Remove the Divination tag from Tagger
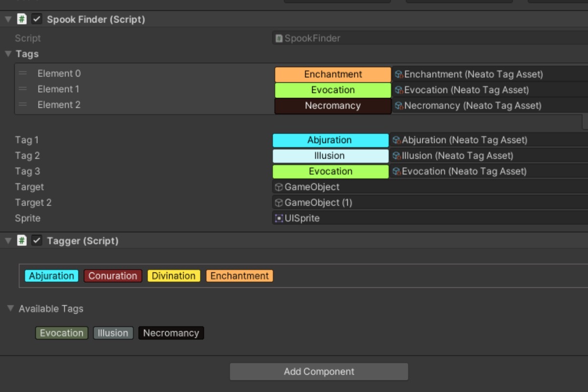 (x=173, y=276)
